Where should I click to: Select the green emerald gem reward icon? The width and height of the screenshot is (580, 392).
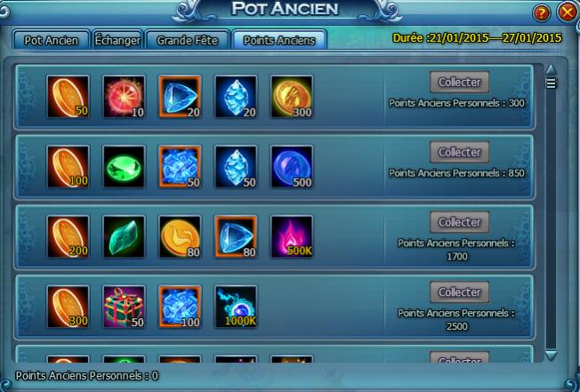coord(124,166)
